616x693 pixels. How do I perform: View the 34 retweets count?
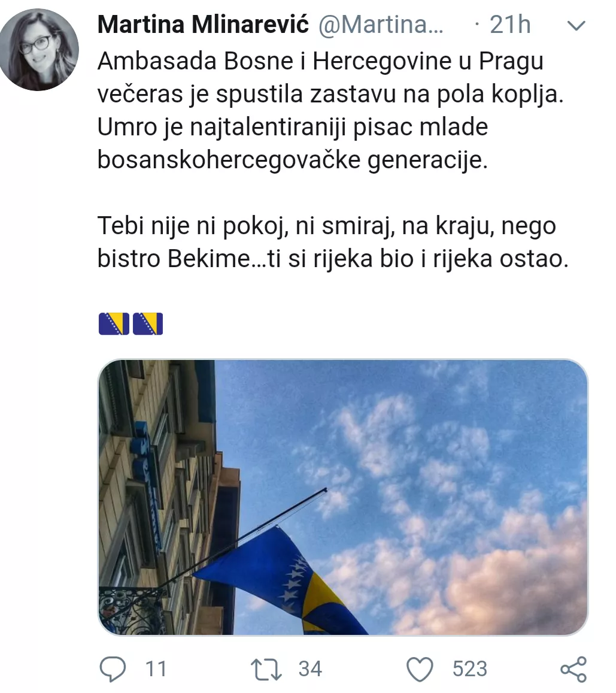tap(310, 669)
